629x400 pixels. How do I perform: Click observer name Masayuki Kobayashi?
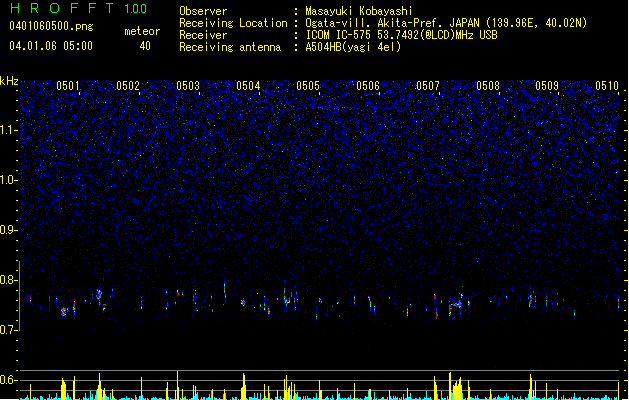(359, 11)
